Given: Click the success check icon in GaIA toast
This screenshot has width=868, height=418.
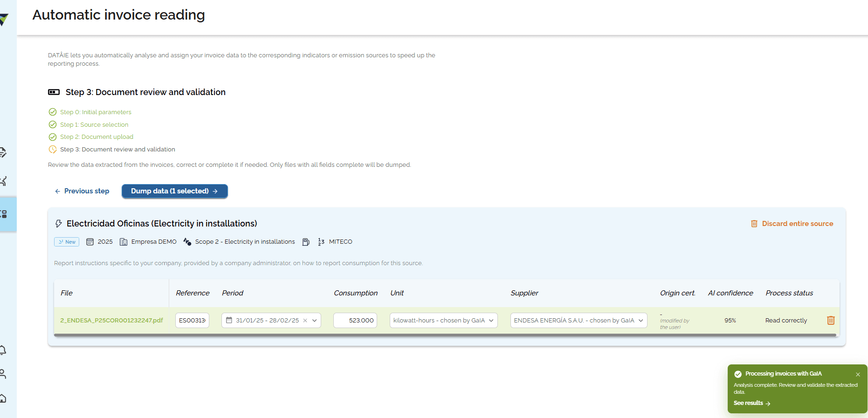Looking at the screenshot, I should tap(738, 374).
